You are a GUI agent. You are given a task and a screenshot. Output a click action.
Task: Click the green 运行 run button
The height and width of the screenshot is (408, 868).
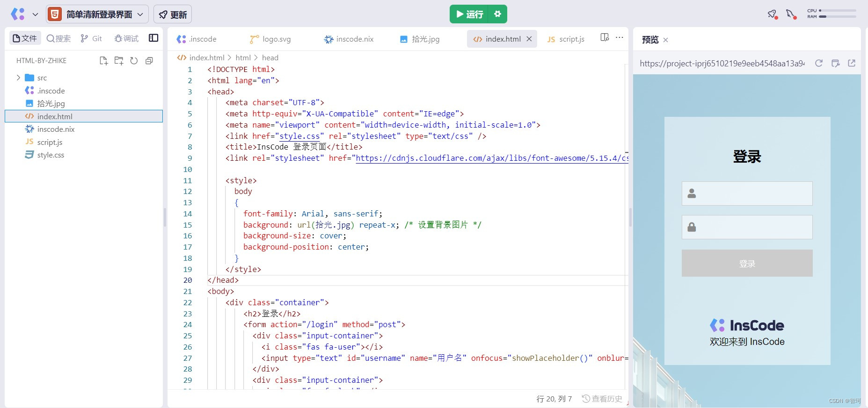469,14
